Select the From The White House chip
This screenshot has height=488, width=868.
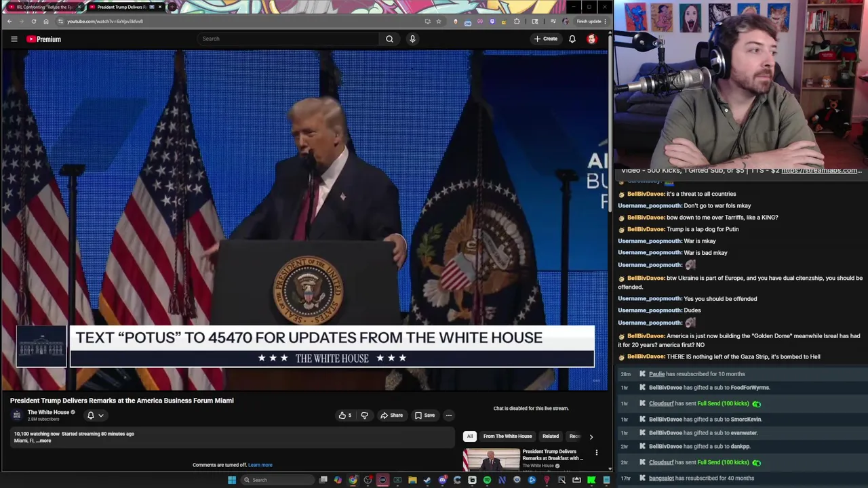pyautogui.click(x=507, y=436)
